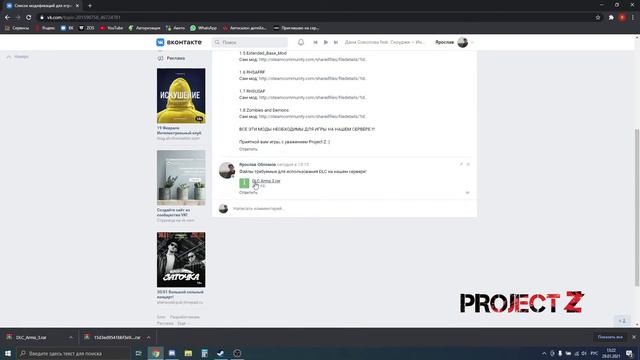The width and height of the screenshot is (640, 360).
Task: Open the RHSUSAF Steam link
Action: pos(313,98)
